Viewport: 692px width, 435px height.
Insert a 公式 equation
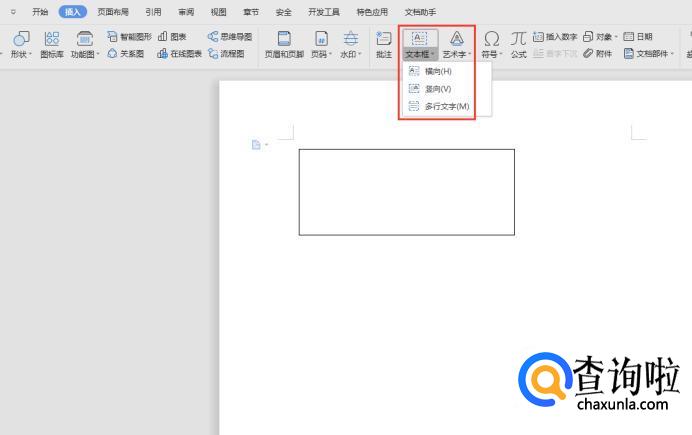519,45
